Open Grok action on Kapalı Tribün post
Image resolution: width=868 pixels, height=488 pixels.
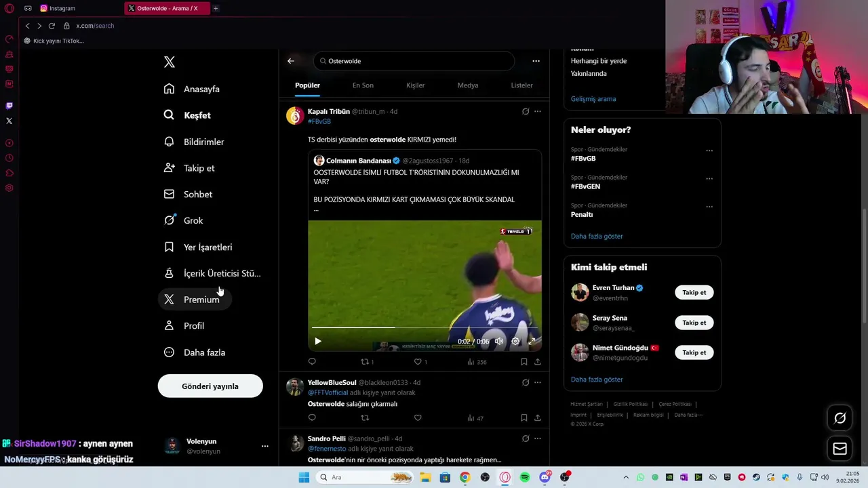click(x=526, y=111)
